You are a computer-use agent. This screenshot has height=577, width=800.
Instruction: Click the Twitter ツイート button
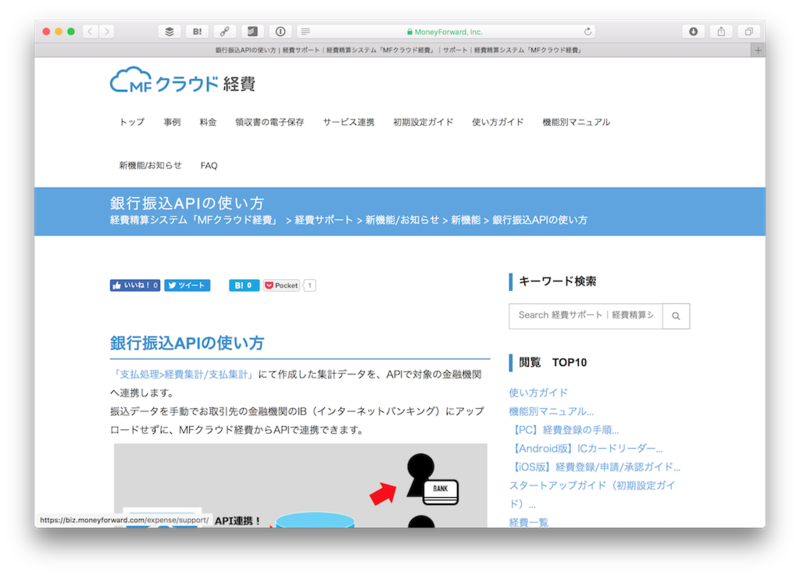pyautogui.click(x=187, y=285)
